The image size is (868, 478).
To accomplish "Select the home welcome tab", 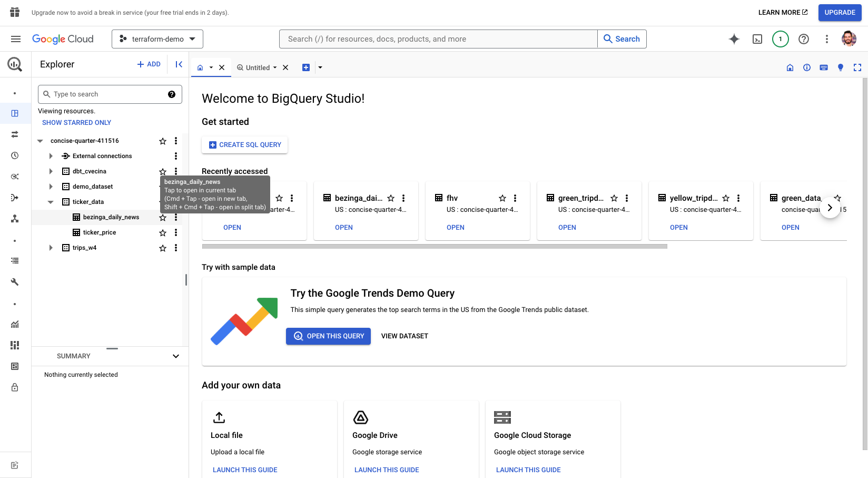I will 200,67.
